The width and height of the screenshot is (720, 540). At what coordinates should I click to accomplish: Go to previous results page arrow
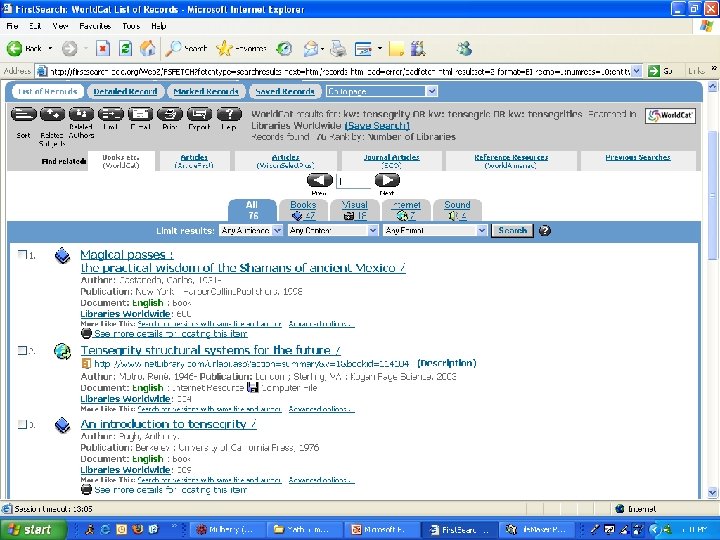pos(320,180)
